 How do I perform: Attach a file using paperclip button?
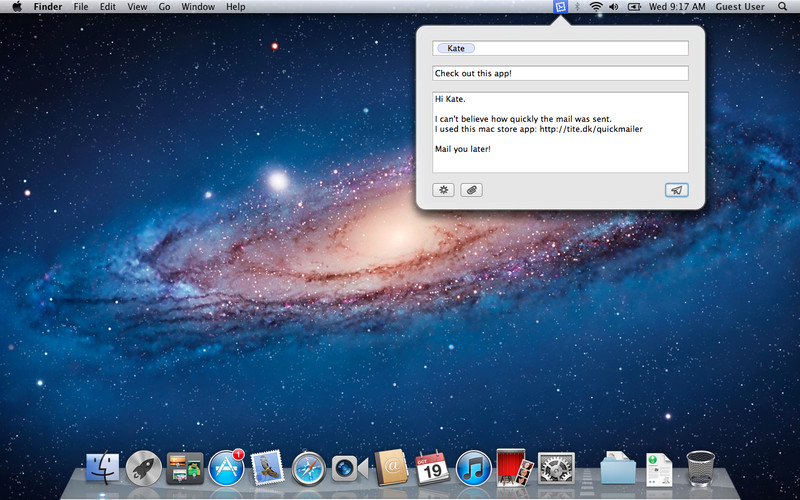(x=471, y=190)
